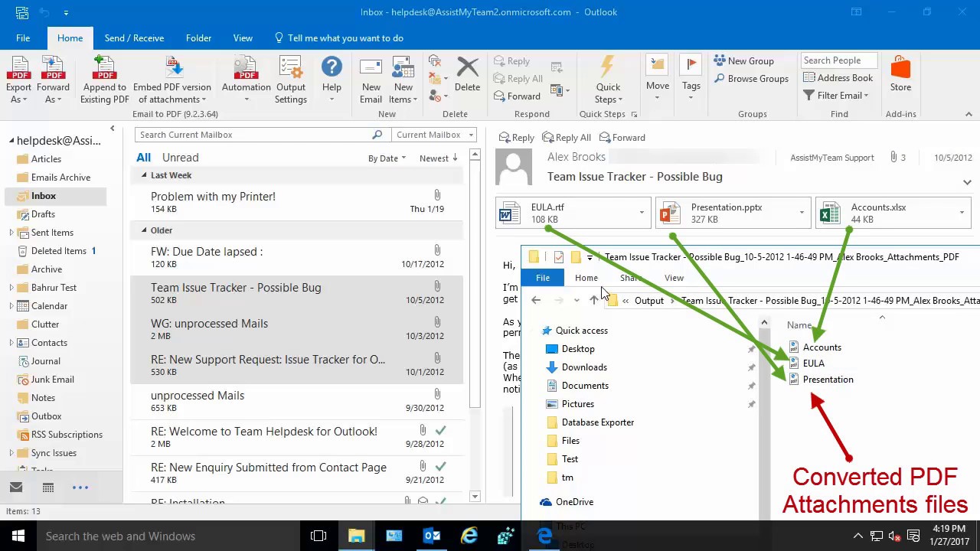Switch to the Send / Receive tab

coord(134,38)
